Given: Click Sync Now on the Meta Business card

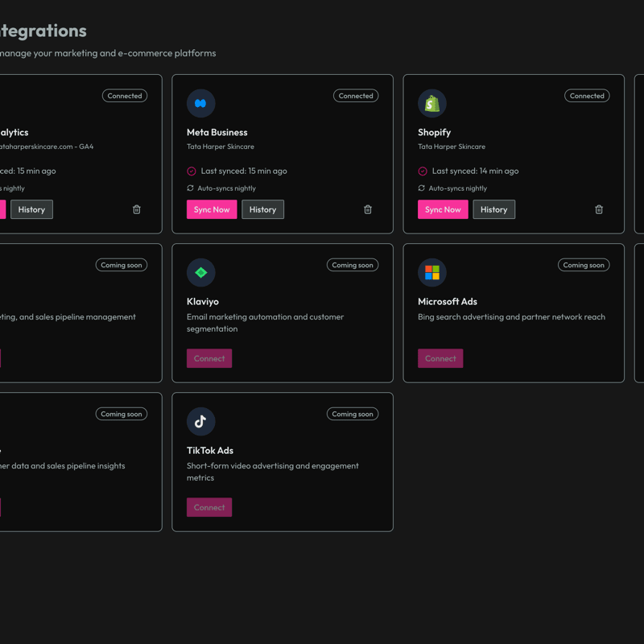Looking at the screenshot, I should point(212,209).
